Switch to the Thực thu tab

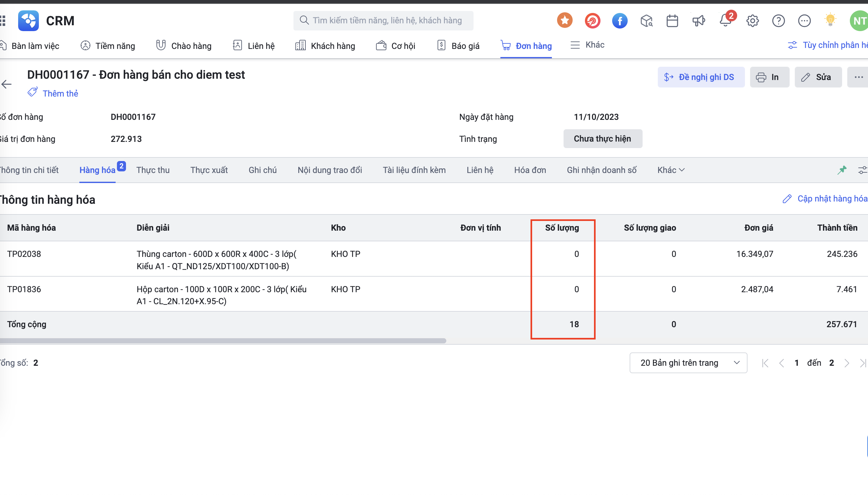click(153, 170)
